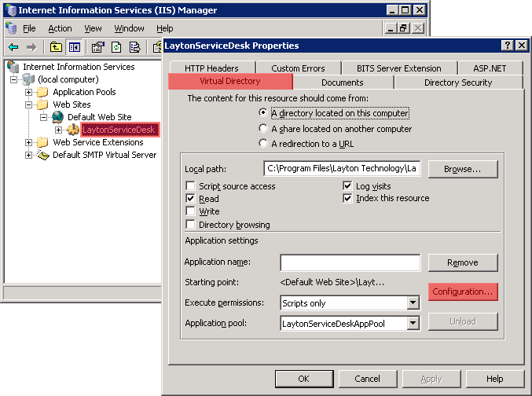Open the Action menu
532x396 pixels.
point(60,28)
